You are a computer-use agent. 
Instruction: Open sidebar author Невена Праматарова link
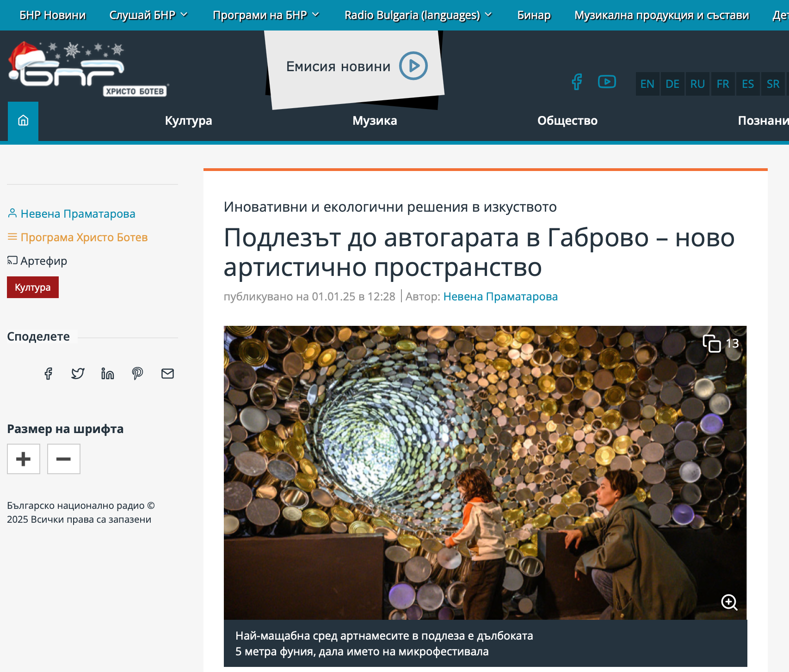[78, 214]
